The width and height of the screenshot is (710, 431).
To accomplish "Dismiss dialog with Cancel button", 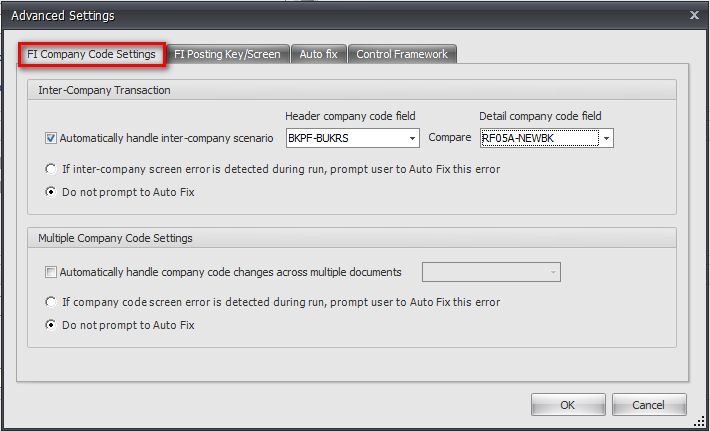I will tap(649, 405).
